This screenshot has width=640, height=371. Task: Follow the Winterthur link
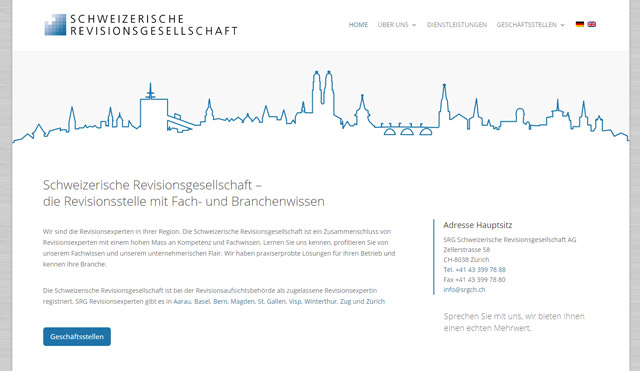321,302
